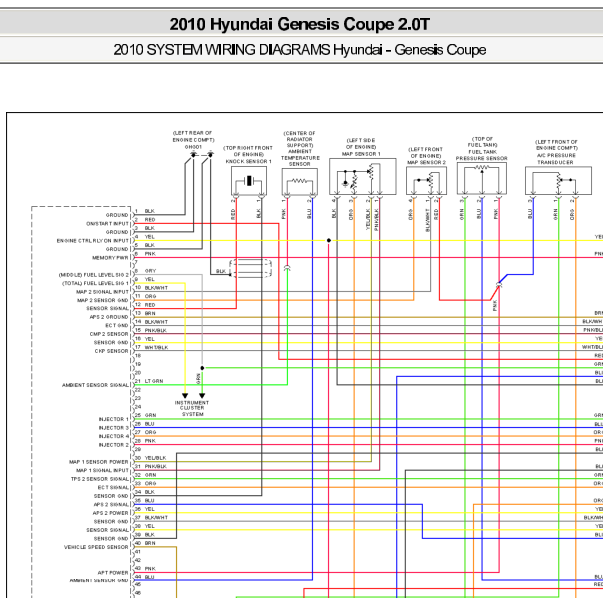Select the MAP Sensor 1 component box
The height and width of the screenshot is (598, 603).
pyautogui.click(x=363, y=177)
